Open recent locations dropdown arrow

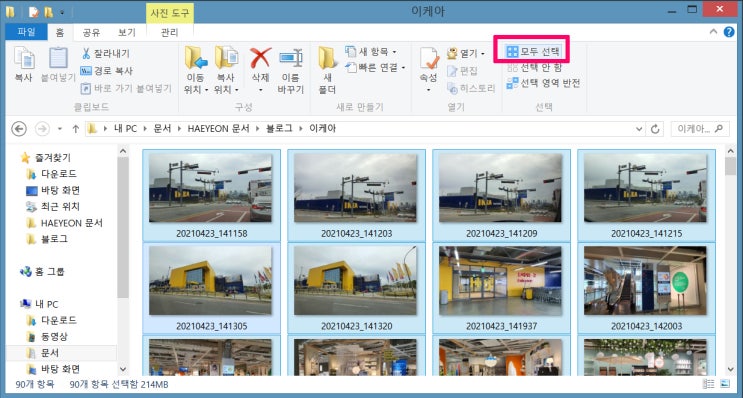point(60,128)
